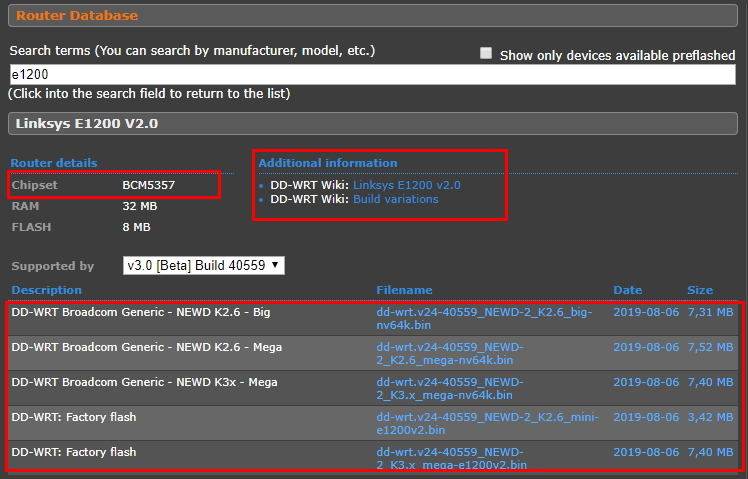Click the 7,52 MB size value
The image size is (748, 479).
point(710,347)
